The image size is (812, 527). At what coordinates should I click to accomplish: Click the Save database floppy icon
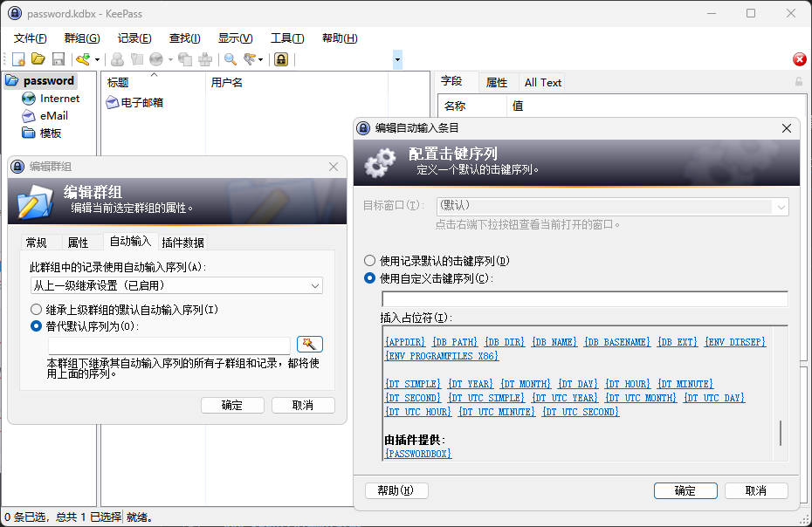58,59
